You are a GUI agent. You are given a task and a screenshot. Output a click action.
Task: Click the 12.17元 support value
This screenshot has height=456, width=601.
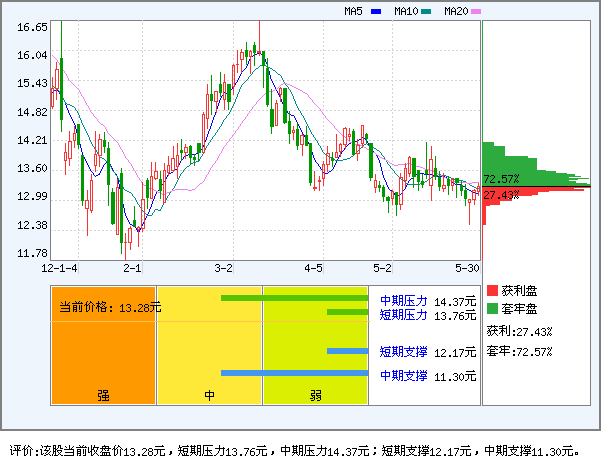point(455,353)
